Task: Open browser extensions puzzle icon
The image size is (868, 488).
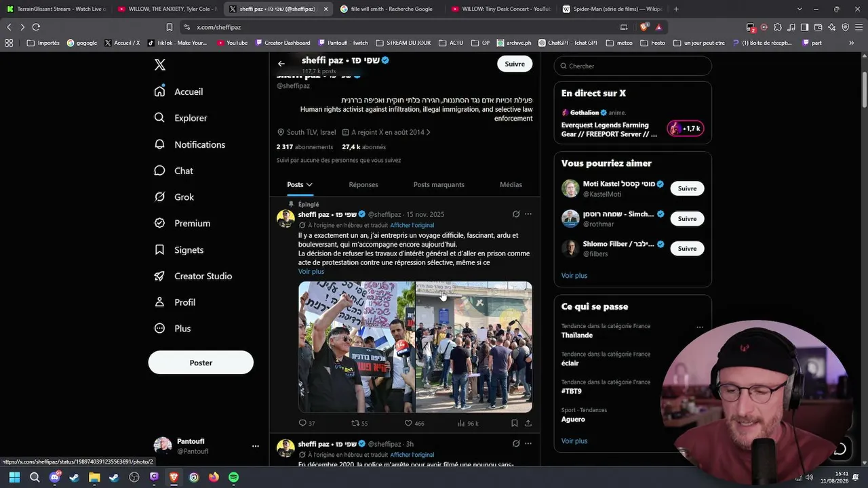Action: click(x=778, y=27)
